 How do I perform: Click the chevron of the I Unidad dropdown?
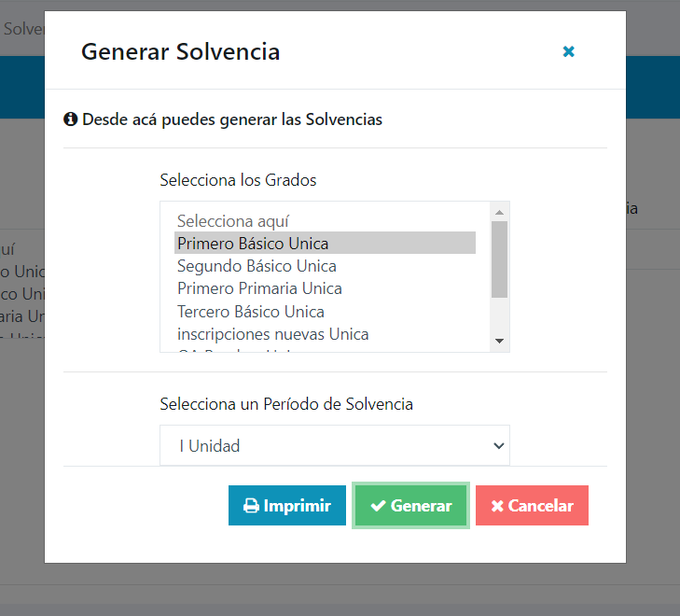[499, 445]
